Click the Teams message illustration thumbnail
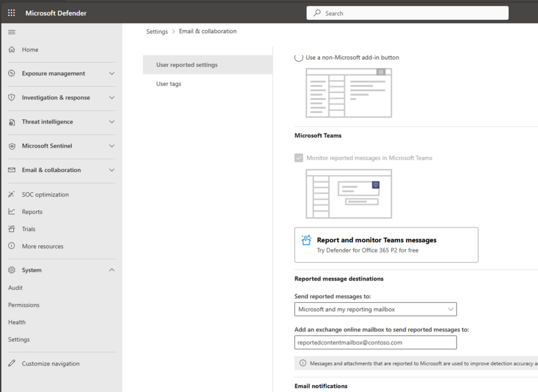Image resolution: width=538 pixels, height=392 pixels. click(349, 194)
